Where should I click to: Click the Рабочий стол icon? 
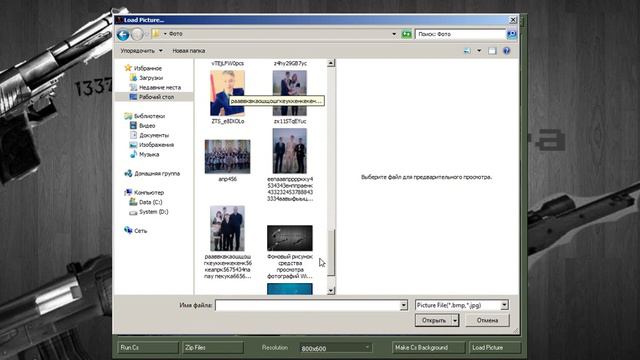pyautogui.click(x=133, y=97)
